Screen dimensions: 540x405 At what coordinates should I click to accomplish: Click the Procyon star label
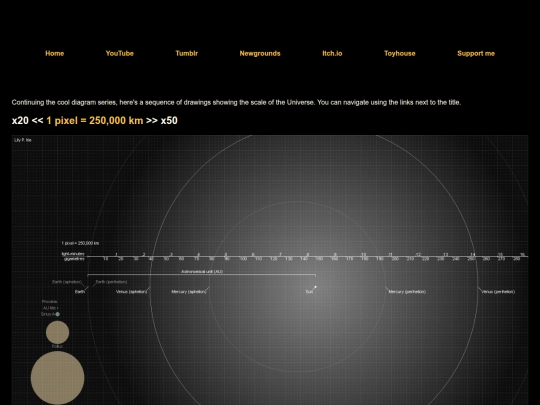coord(50,302)
